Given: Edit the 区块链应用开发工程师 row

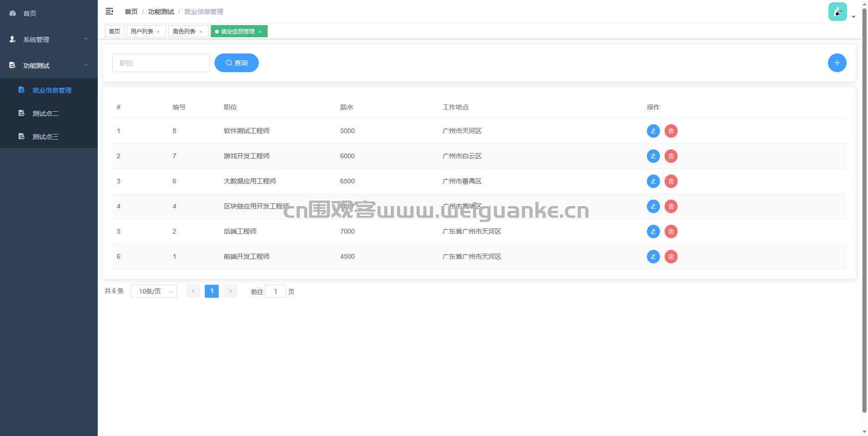Looking at the screenshot, I should (653, 207).
